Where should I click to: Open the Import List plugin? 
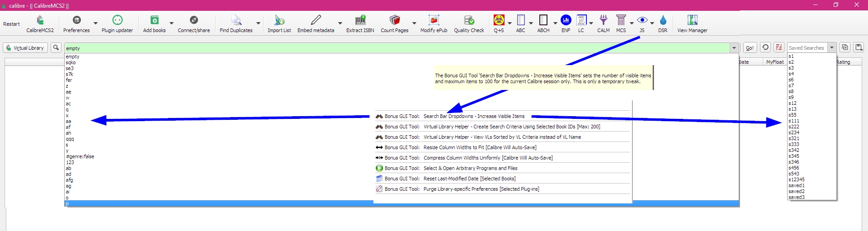(279, 20)
